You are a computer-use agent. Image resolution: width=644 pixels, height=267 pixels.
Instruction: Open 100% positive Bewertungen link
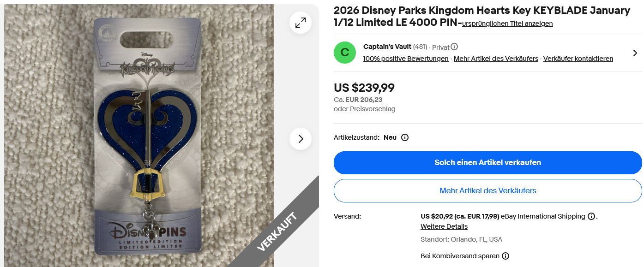pos(406,59)
